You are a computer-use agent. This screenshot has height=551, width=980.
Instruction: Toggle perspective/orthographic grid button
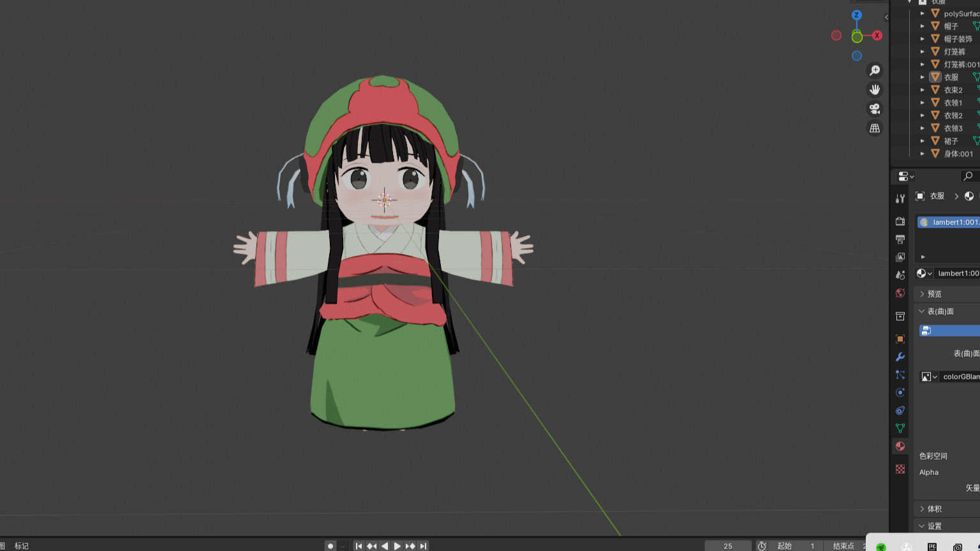875,128
